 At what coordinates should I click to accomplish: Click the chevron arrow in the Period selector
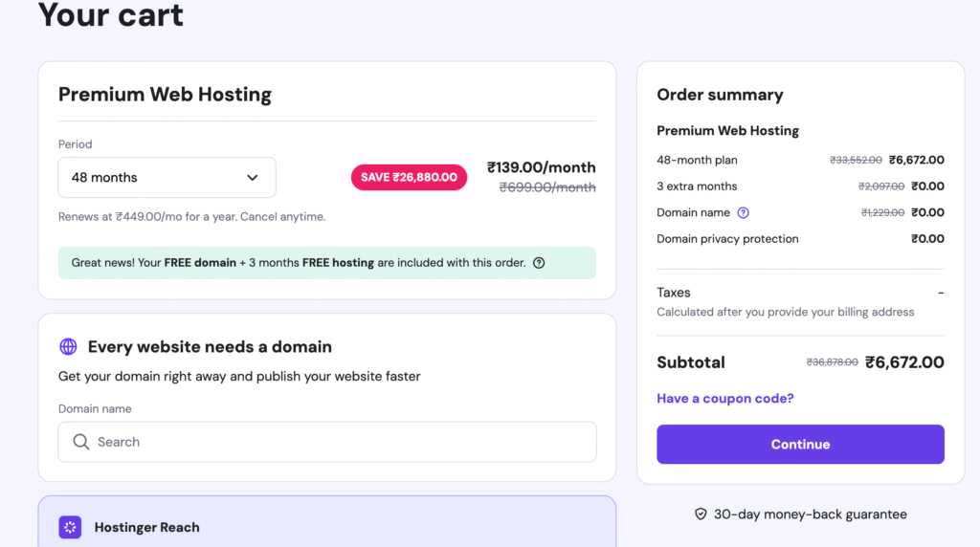click(x=253, y=178)
